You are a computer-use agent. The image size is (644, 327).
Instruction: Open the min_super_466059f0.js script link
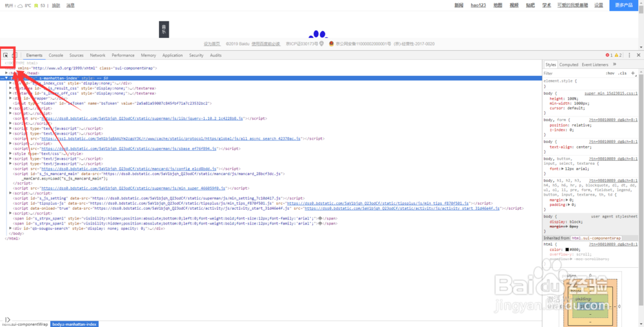pyautogui.click(x=133, y=189)
